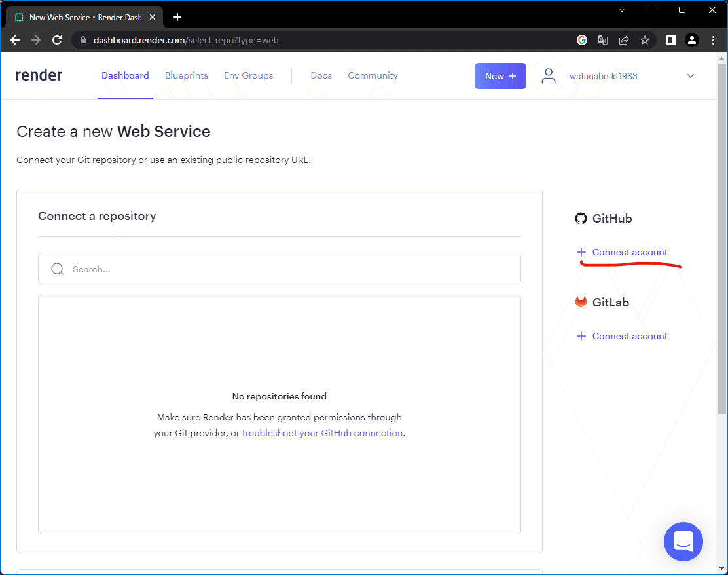Viewport: 728px width, 575px height.
Task: Open the Blueprints nav tab
Action: 187,76
